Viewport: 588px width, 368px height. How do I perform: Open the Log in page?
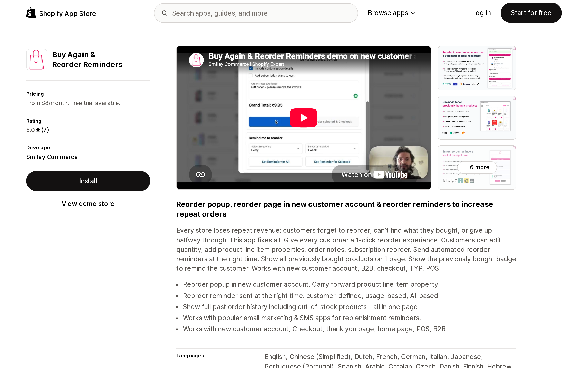(x=481, y=13)
